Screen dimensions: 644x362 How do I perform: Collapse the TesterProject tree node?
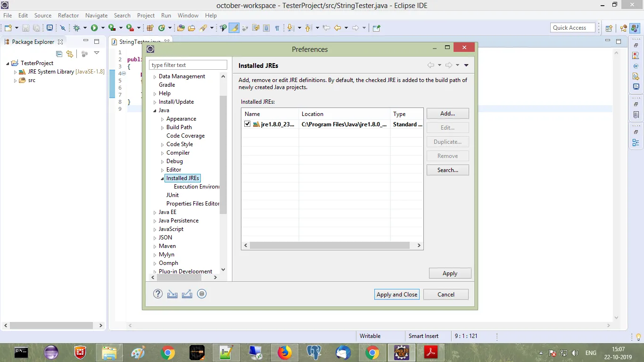8,63
